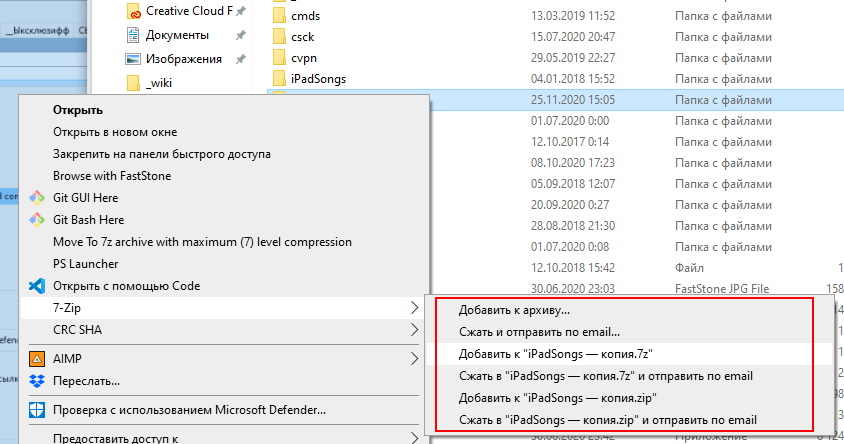The image size is (844, 444).
Task: Click the FastStone JPG File type cell
Action: click(x=722, y=289)
